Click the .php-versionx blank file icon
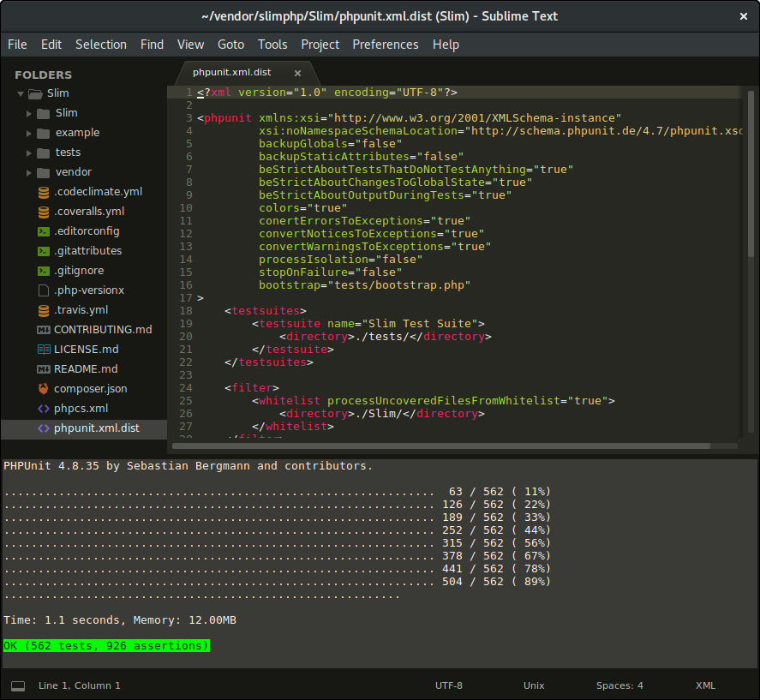The width and height of the screenshot is (760, 700). point(44,290)
